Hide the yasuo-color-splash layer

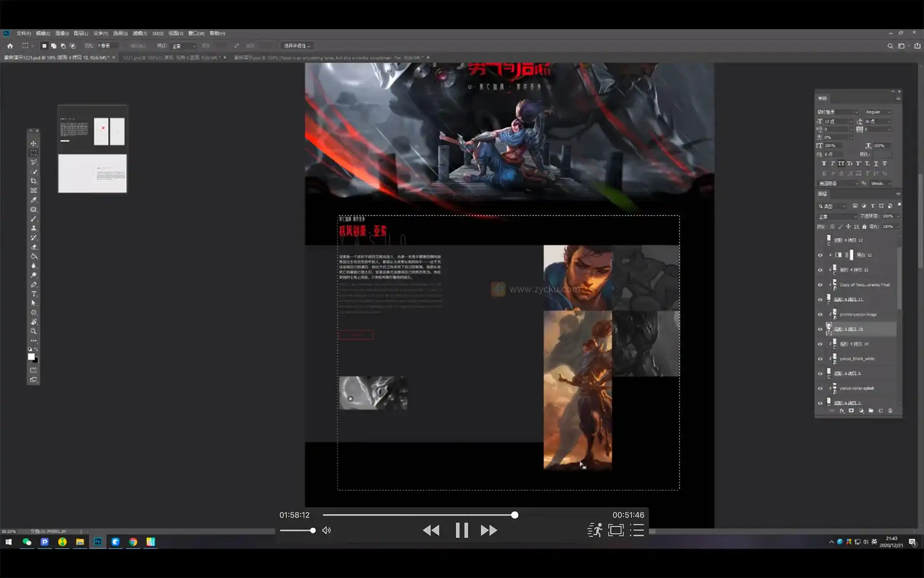[x=820, y=388]
